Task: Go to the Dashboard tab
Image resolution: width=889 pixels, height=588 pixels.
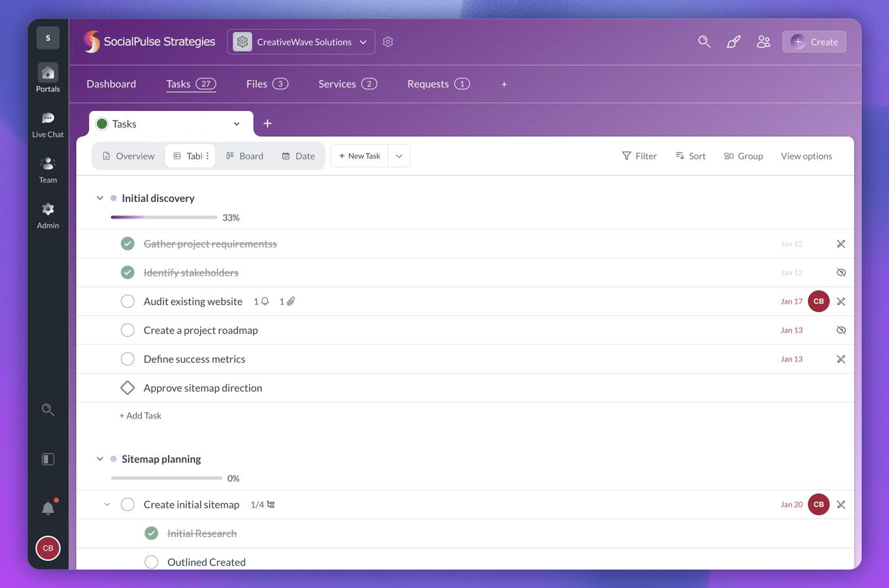Action: coord(111,84)
